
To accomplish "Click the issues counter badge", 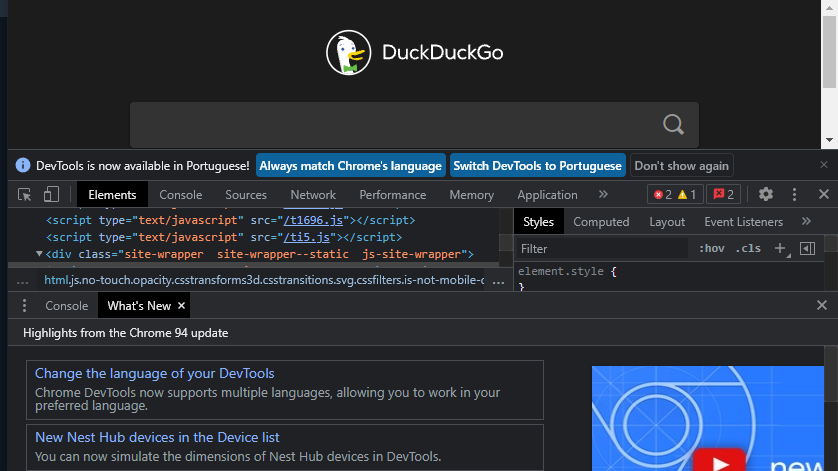I will point(722,194).
